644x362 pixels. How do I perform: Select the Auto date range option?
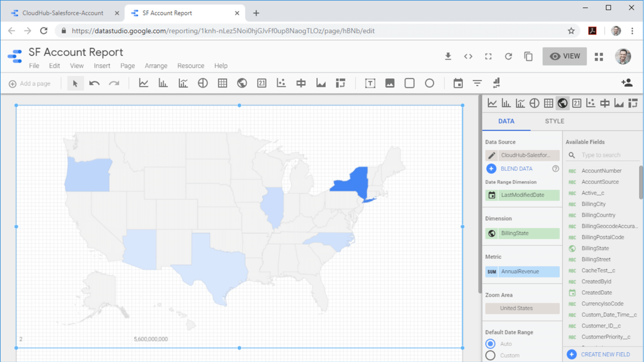click(491, 344)
